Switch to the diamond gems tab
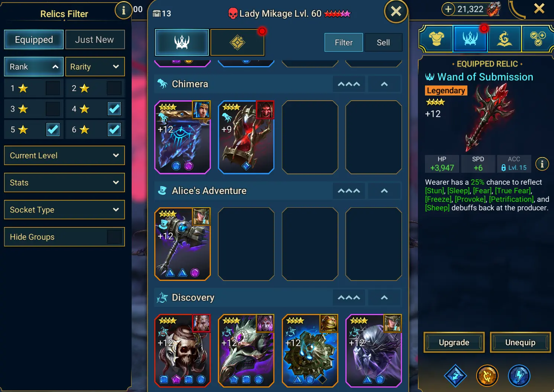Screen dimensions: 554x392 pos(238,42)
